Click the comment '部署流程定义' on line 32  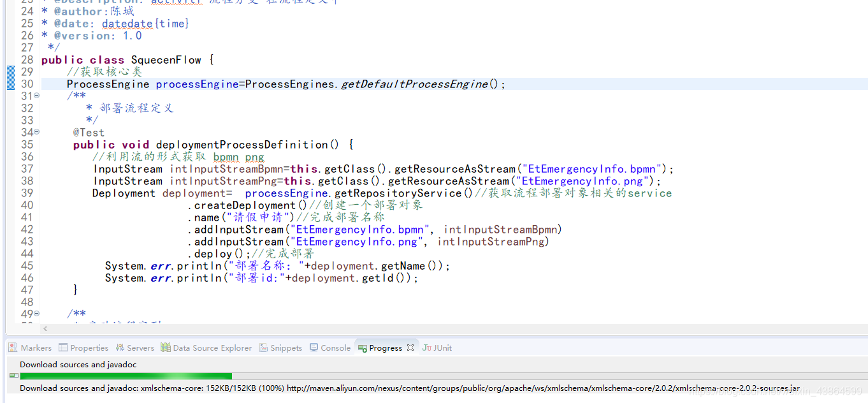point(136,108)
